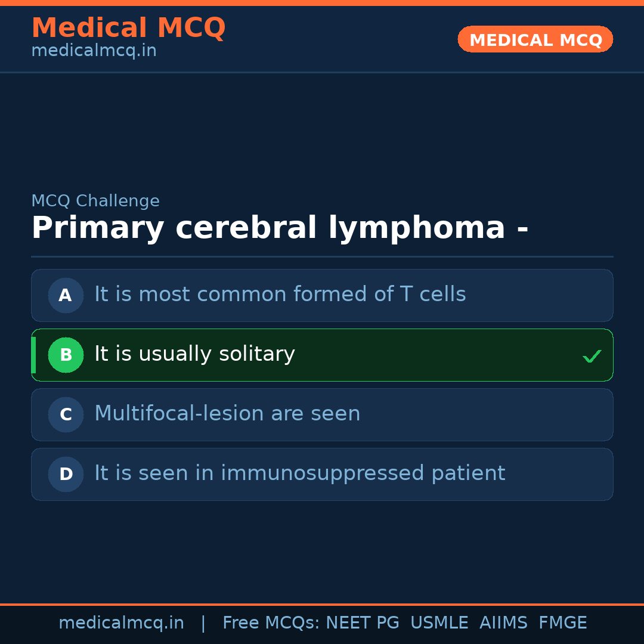Screen dimensions: 644x644
Task: Open the medicalmcq.in link in header
Action: 94,51
